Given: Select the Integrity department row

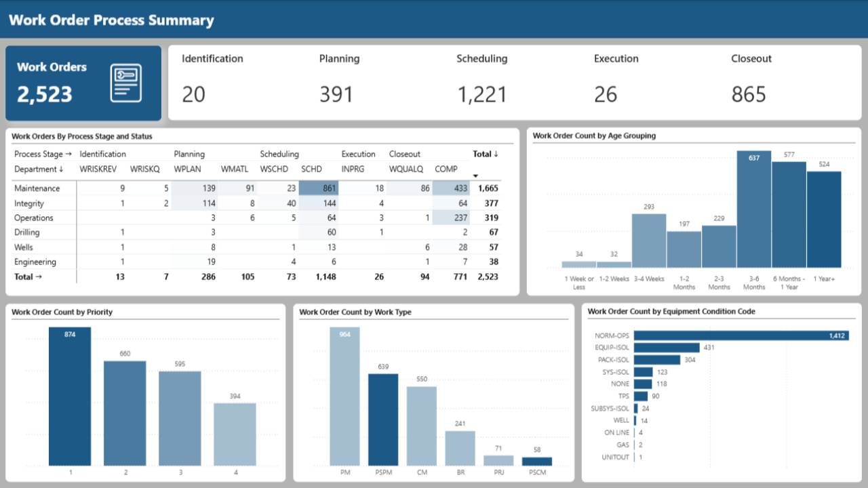Looking at the screenshot, I should point(256,203).
